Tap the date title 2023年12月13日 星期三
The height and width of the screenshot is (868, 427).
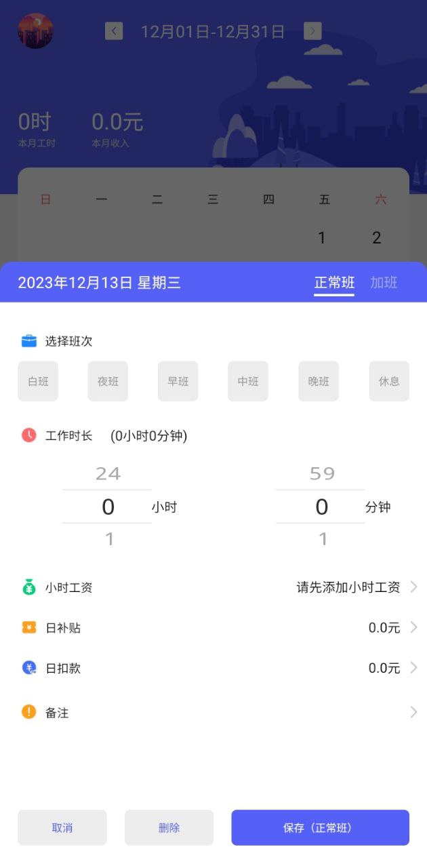point(100,283)
